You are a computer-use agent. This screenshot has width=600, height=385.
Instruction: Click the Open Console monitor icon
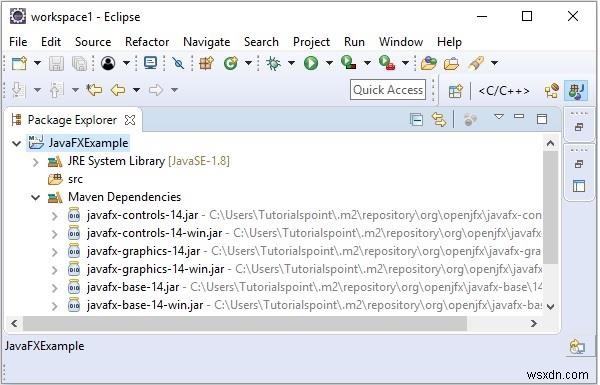click(x=150, y=63)
